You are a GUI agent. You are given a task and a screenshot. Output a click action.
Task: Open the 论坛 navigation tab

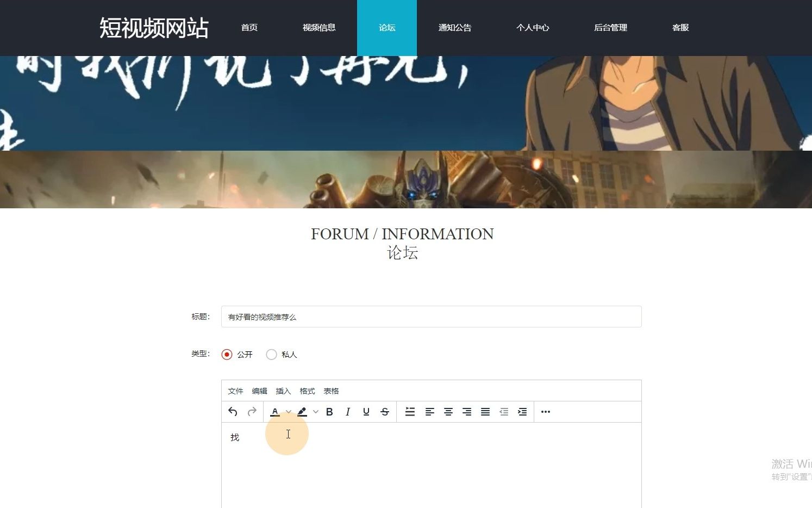coord(387,28)
